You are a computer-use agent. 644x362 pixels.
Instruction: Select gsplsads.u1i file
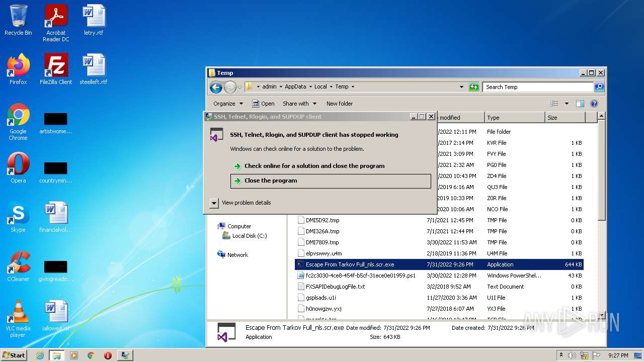pyautogui.click(x=439, y=298)
